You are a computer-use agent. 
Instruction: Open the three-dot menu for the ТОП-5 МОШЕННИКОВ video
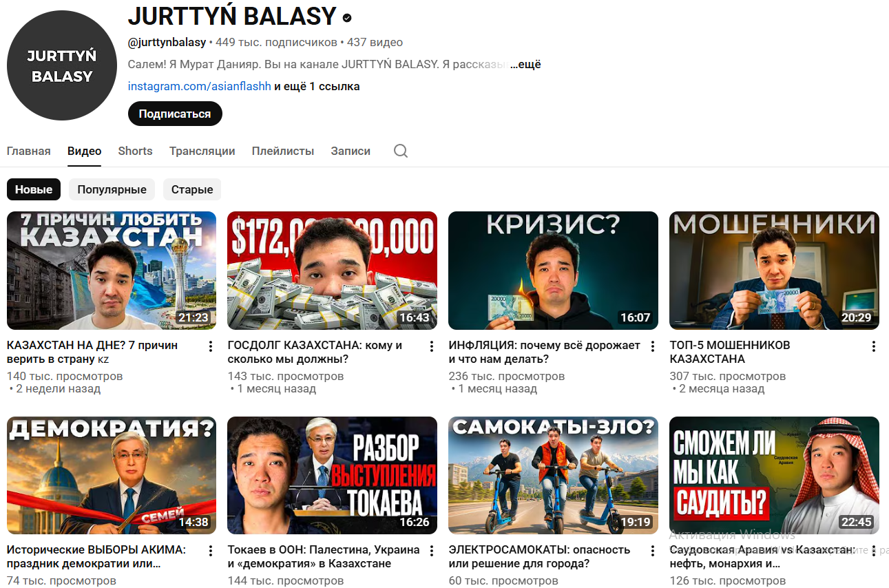(874, 346)
